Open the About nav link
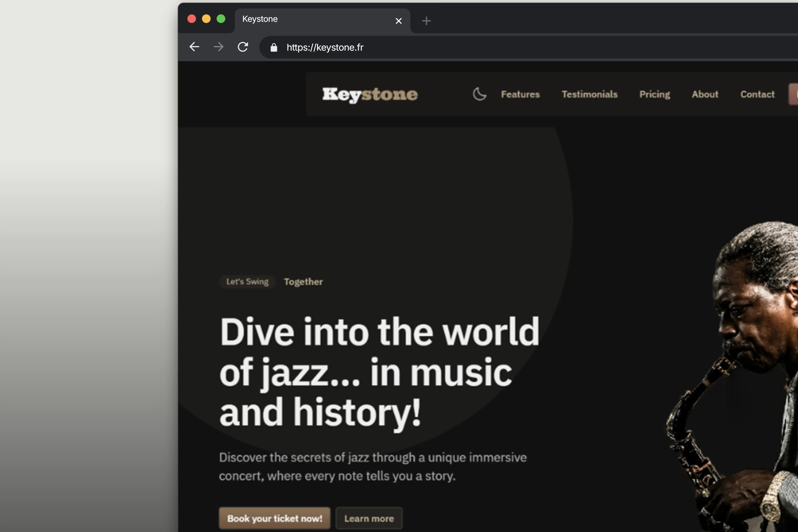Image resolution: width=798 pixels, height=532 pixels. point(705,94)
